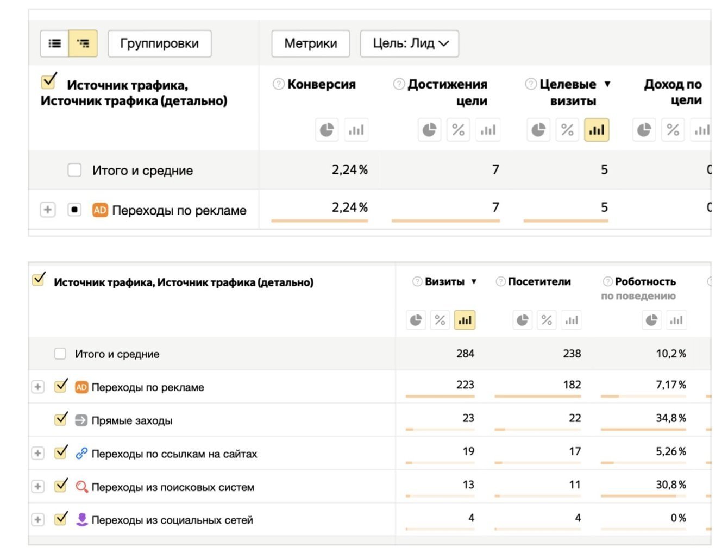Open the Цель: Лид dropdown
The image size is (728, 560).
pos(410,43)
